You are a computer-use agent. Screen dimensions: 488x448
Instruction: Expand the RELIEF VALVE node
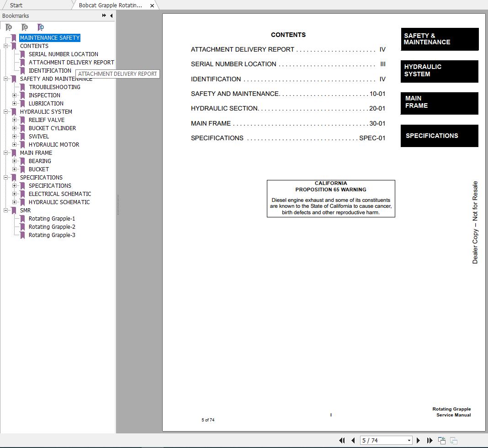(x=14, y=120)
